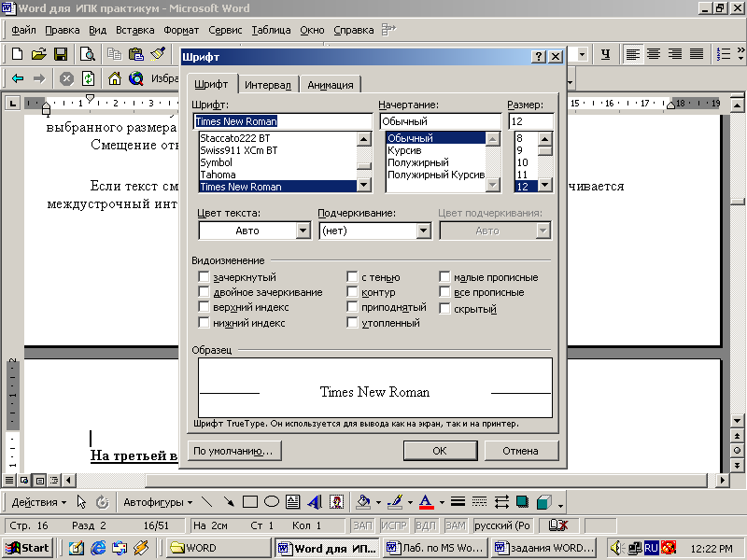The image size is (747, 560).
Task: Open Windows Start button
Action: click(28, 548)
